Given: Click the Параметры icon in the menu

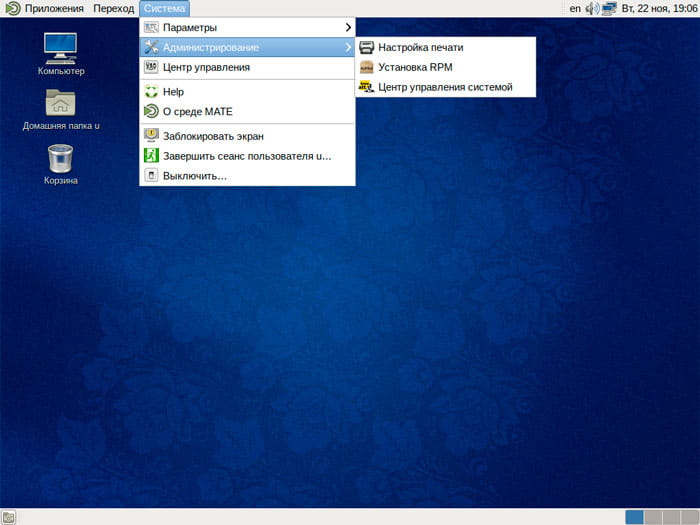Looking at the screenshot, I should pyautogui.click(x=151, y=27).
